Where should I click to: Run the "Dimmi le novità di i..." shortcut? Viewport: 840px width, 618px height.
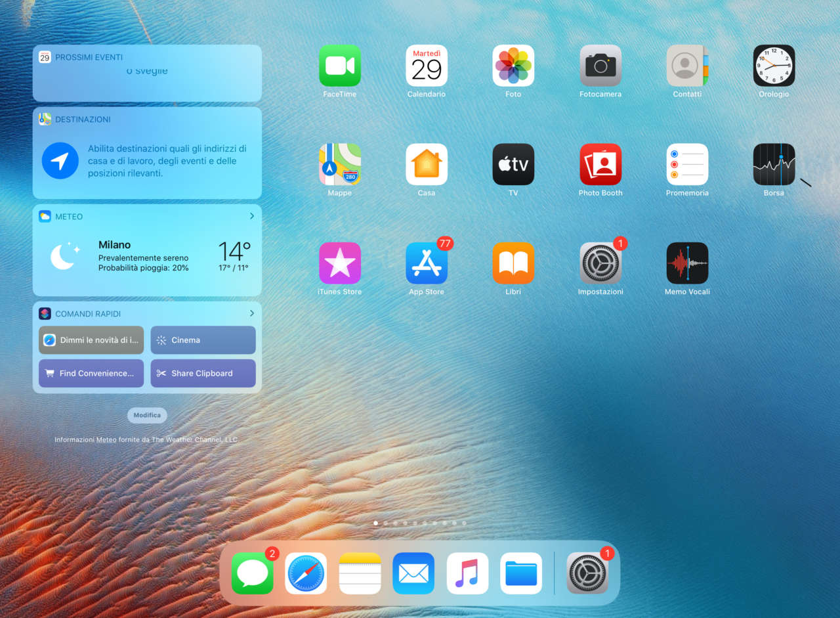(91, 340)
